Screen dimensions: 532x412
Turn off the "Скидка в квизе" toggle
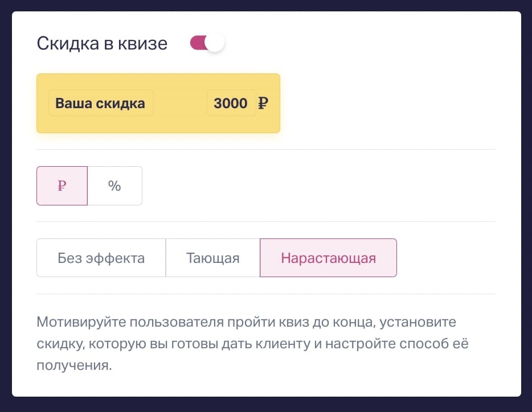[x=207, y=43]
